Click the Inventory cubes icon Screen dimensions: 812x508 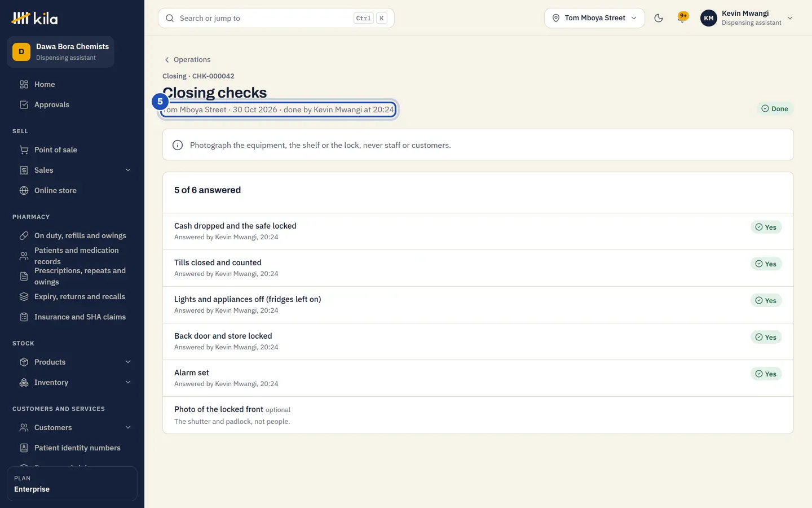pos(24,382)
